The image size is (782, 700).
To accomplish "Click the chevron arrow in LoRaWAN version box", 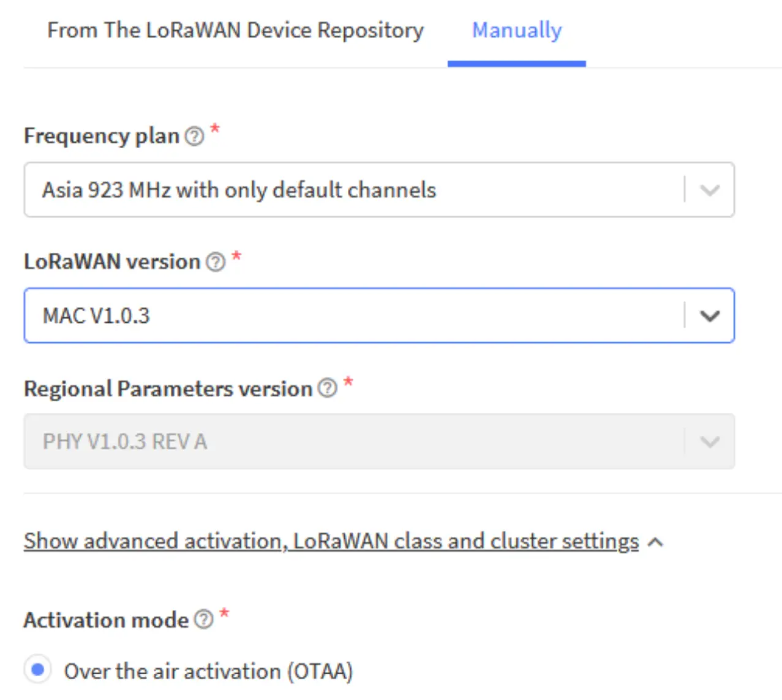I will point(710,316).
